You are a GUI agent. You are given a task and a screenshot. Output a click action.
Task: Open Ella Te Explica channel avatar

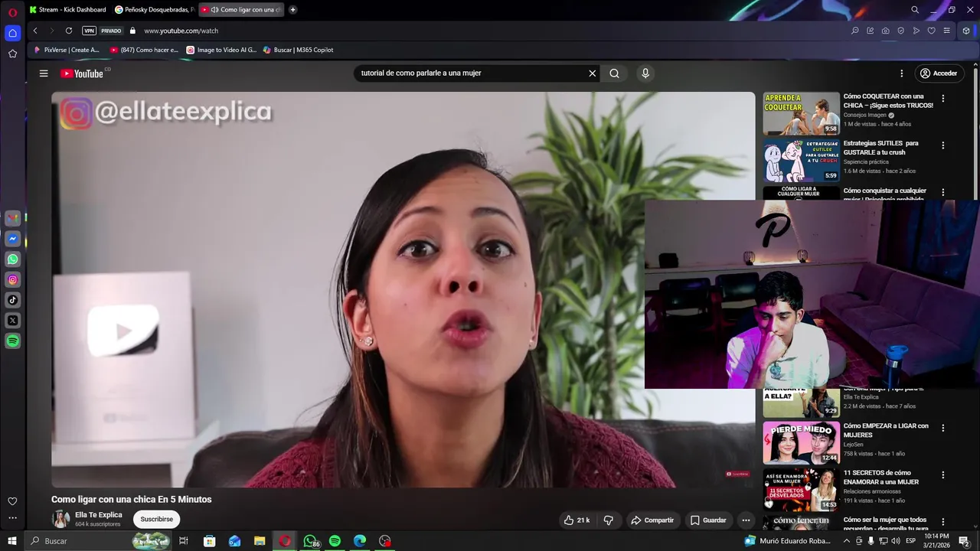[x=60, y=519]
